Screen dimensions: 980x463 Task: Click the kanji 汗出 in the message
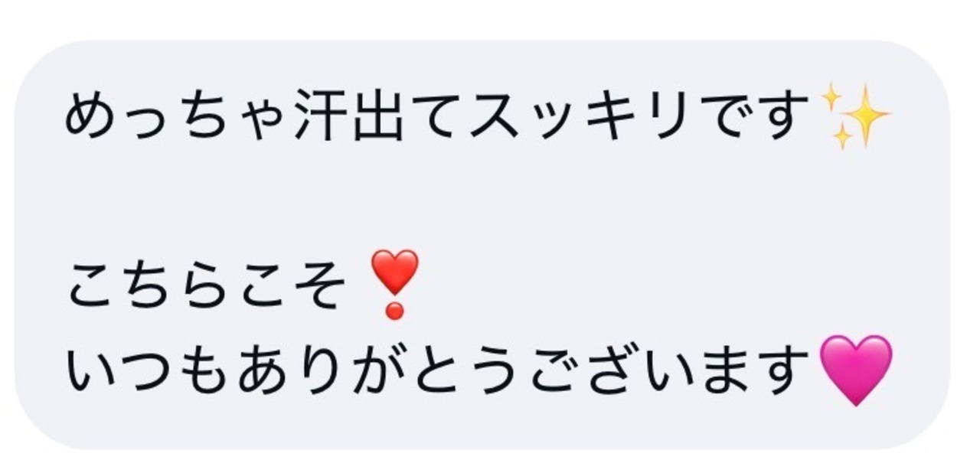tap(349, 119)
